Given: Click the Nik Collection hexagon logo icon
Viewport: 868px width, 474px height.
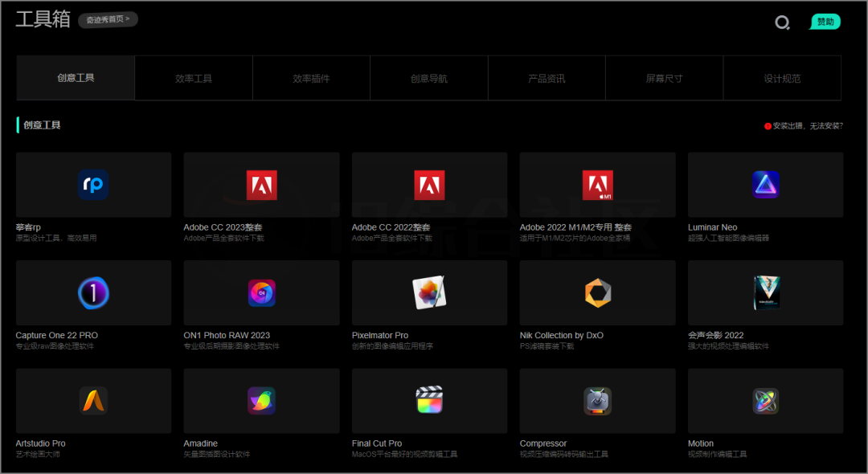Looking at the screenshot, I should 598,292.
